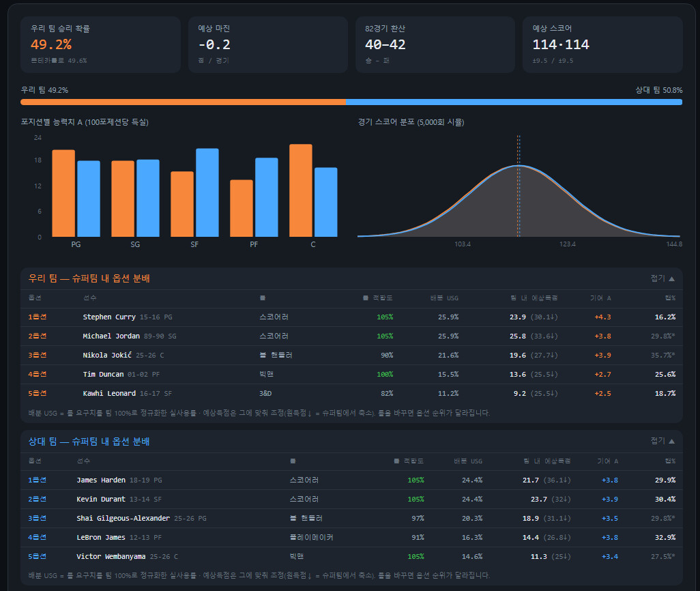The height and width of the screenshot is (591, 700).
Task: Select the 82경기 환산 40–42 card
Action: [x=435, y=44]
